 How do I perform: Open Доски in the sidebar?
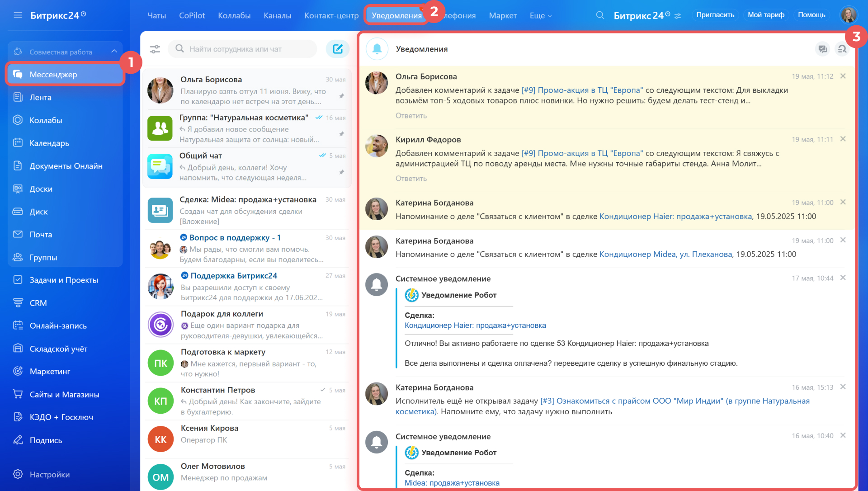tap(65, 189)
